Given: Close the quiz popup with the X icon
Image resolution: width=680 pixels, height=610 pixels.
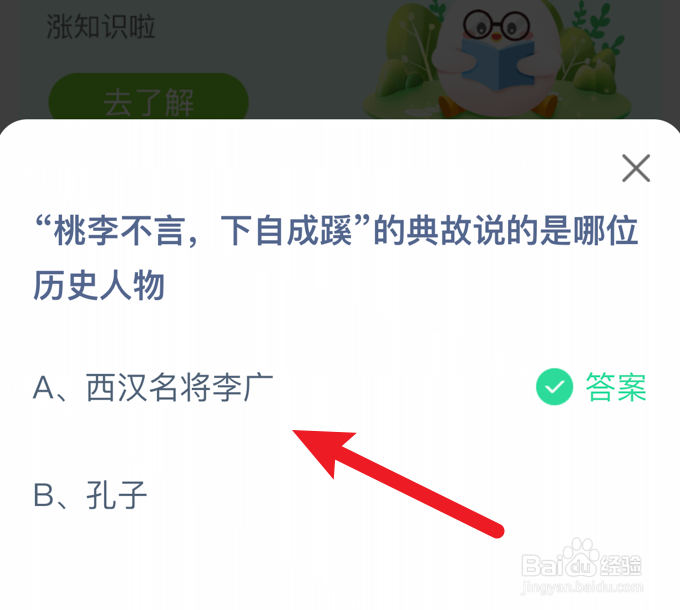Looking at the screenshot, I should pyautogui.click(x=636, y=168).
